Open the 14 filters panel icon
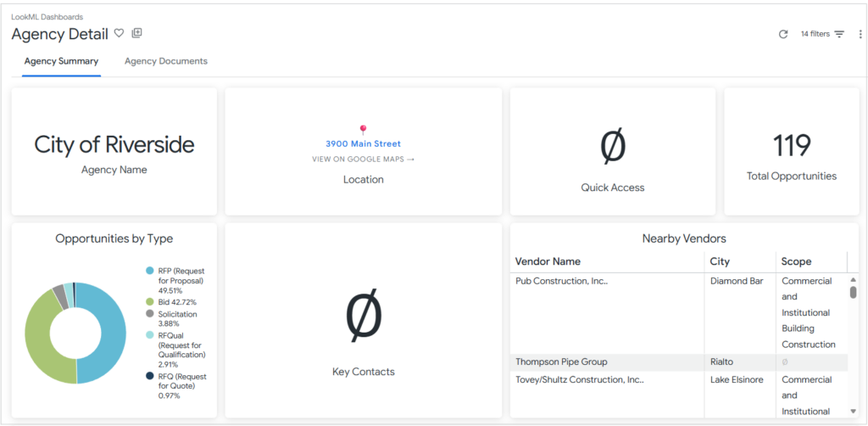Image resolution: width=868 pixels, height=426 pixels. [x=839, y=34]
